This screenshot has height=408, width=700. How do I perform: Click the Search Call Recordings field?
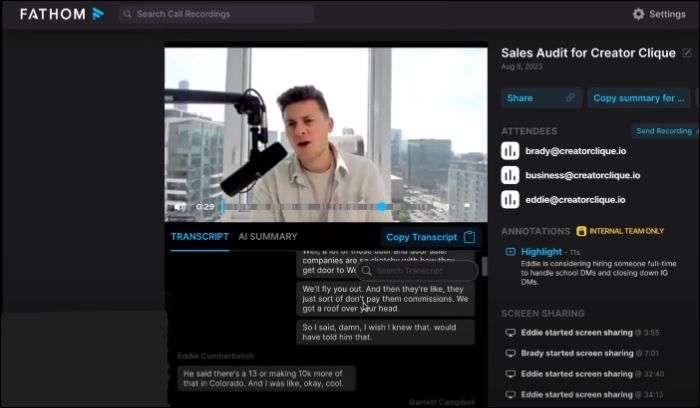[x=215, y=14]
